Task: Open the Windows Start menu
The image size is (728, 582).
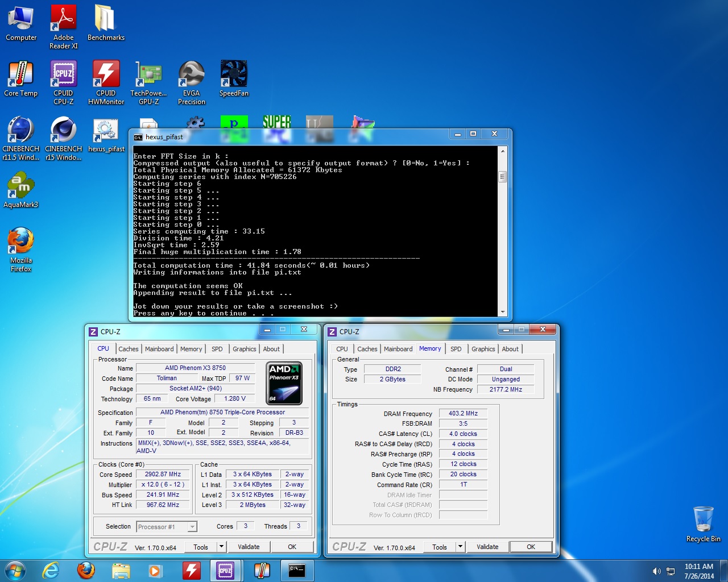Action: pyautogui.click(x=15, y=571)
